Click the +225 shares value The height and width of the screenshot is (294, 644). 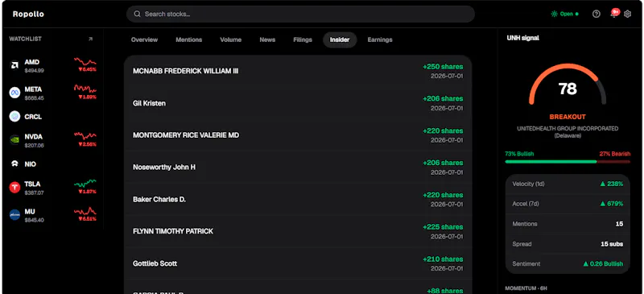tap(443, 227)
